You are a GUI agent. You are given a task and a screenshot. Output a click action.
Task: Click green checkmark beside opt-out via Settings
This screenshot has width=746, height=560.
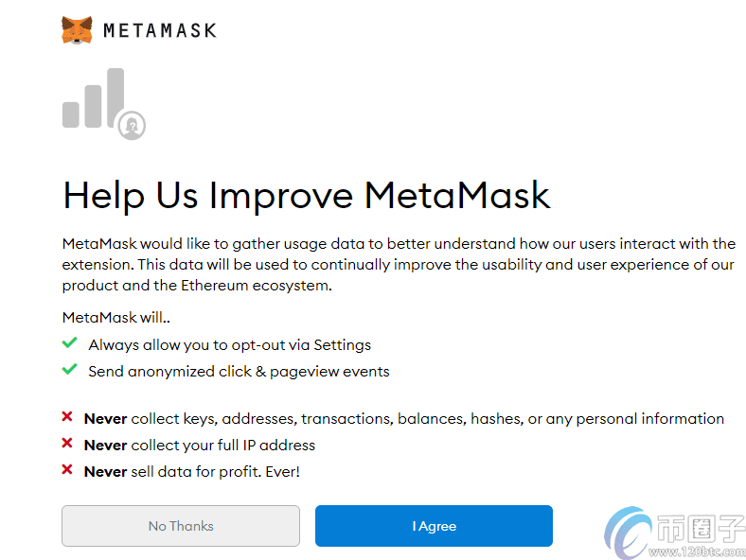[69, 342]
